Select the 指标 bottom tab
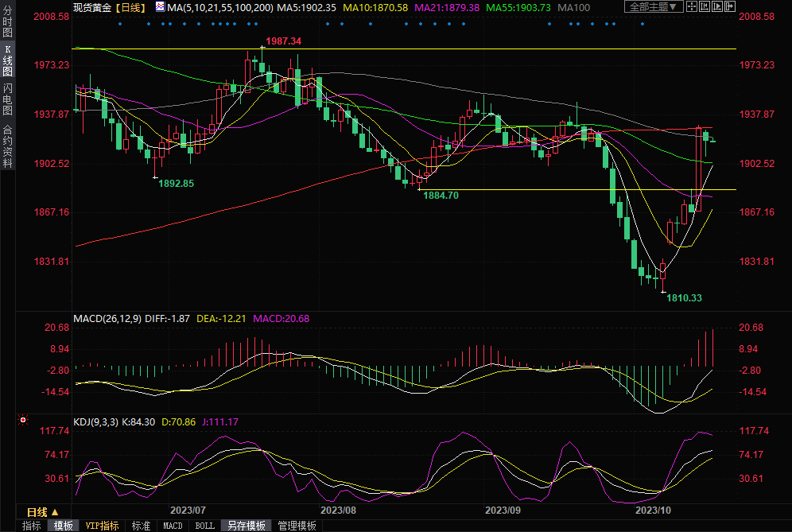 (x=31, y=526)
